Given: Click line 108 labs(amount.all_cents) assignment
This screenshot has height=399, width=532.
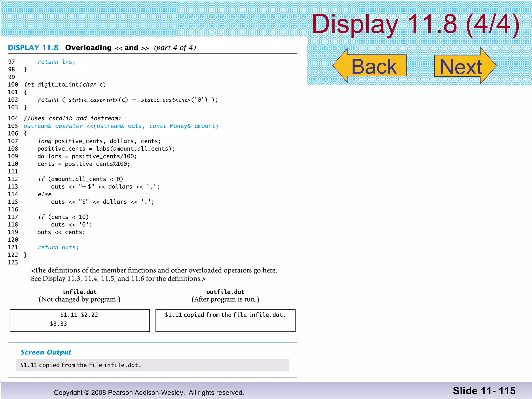Looking at the screenshot, I should point(106,149).
